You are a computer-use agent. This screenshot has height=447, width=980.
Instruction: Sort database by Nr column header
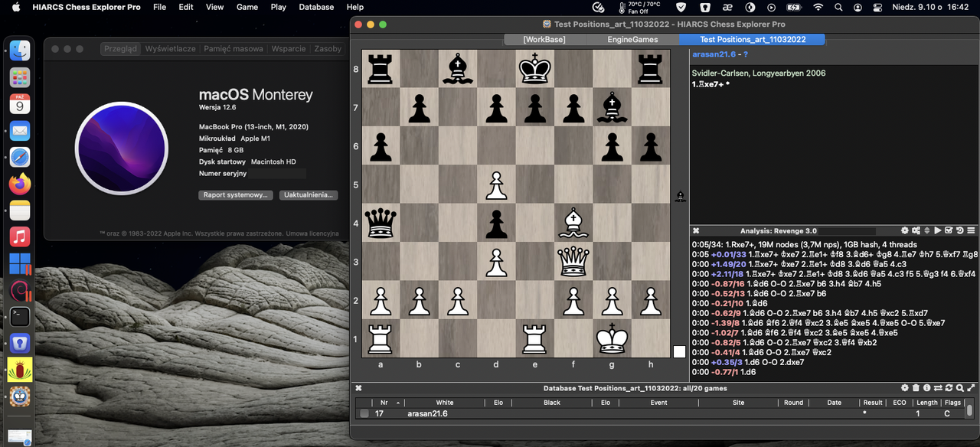coord(389,403)
